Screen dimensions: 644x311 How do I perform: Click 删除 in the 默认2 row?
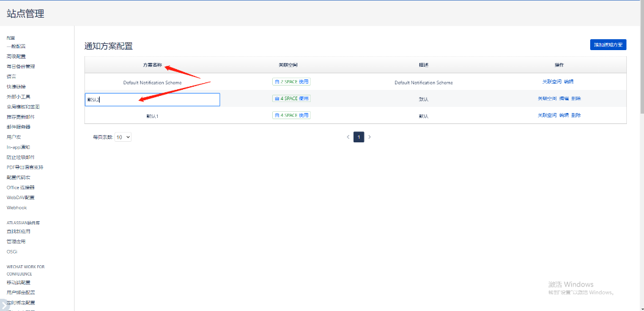click(x=576, y=98)
